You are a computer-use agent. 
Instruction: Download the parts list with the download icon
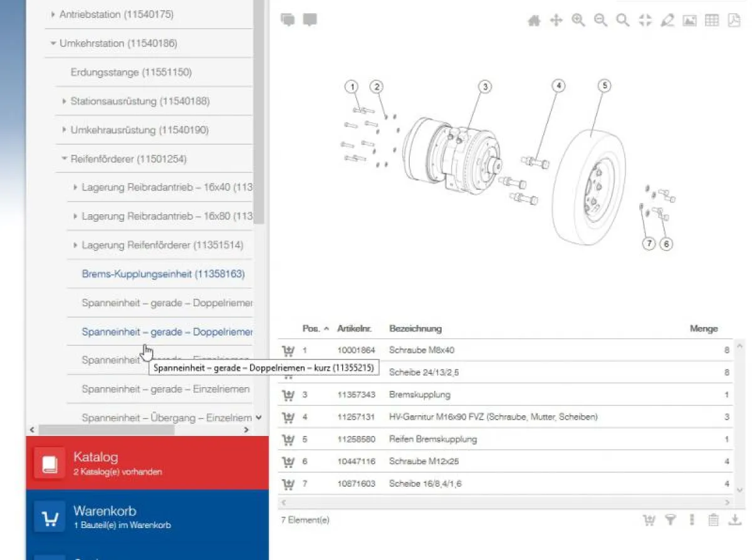[x=734, y=519]
